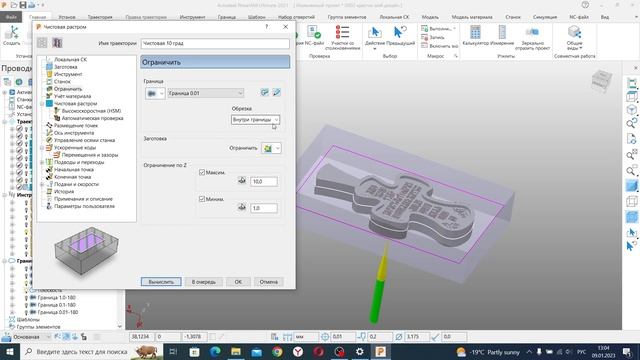Screen dimensions: 640x360
Task: Click create boundary icon next to Граница dropdown
Action: (x=264, y=93)
